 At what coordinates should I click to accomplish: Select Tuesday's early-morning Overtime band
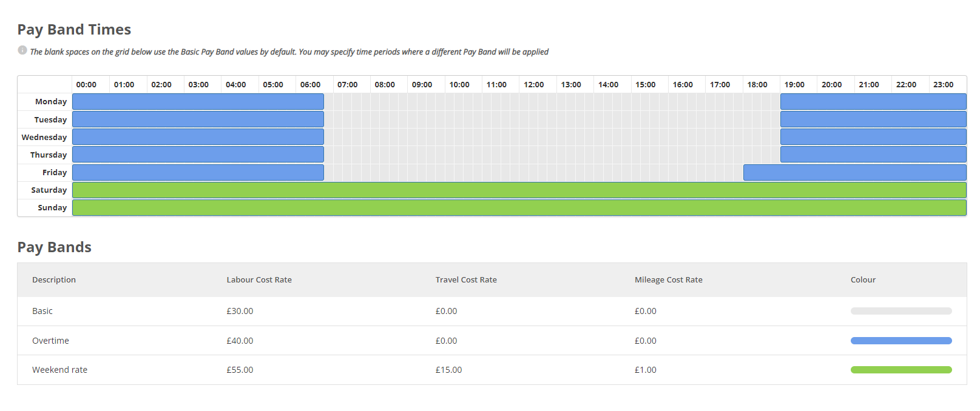click(198, 119)
